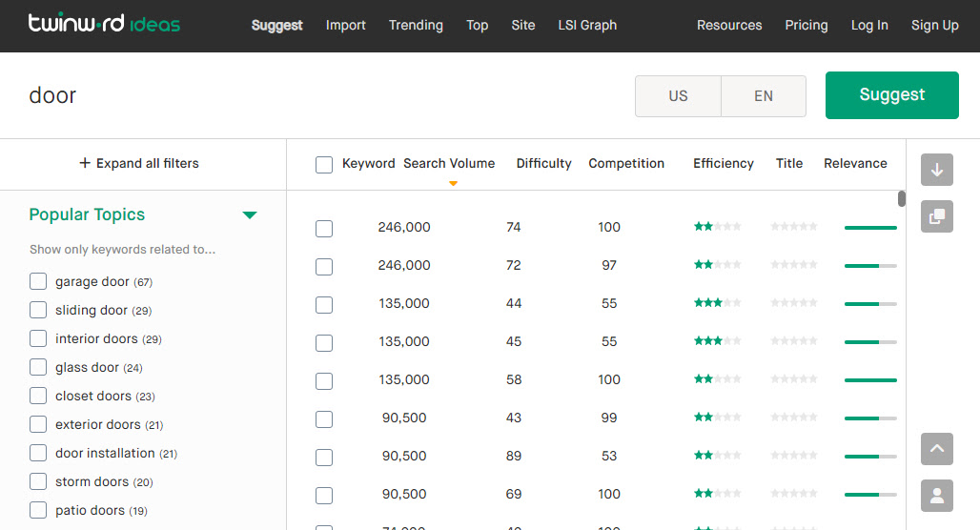This screenshot has width=980, height=530.
Task: Click relevance bar in the 90,500 difficulty 43 row
Action: click(870, 418)
